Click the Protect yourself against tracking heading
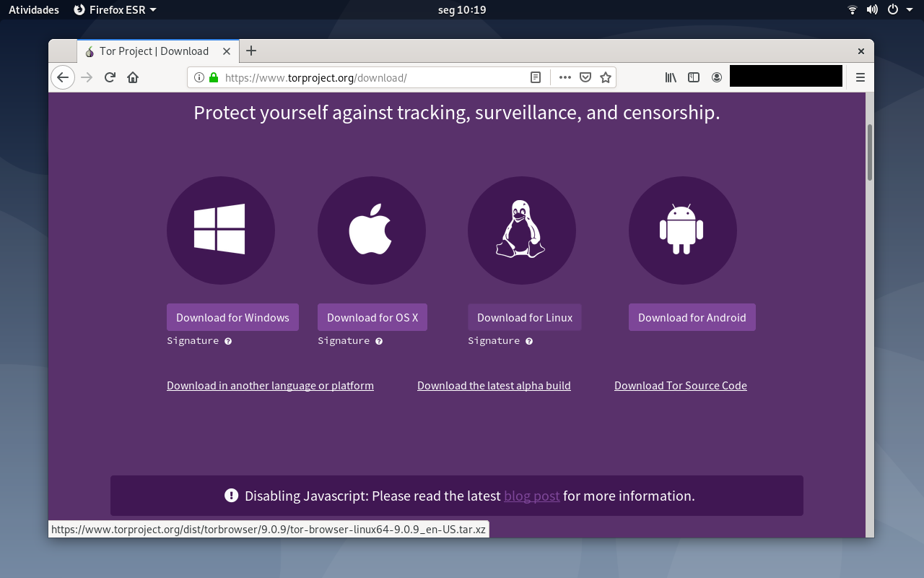Image resolution: width=924 pixels, height=578 pixels. pyautogui.click(x=457, y=113)
